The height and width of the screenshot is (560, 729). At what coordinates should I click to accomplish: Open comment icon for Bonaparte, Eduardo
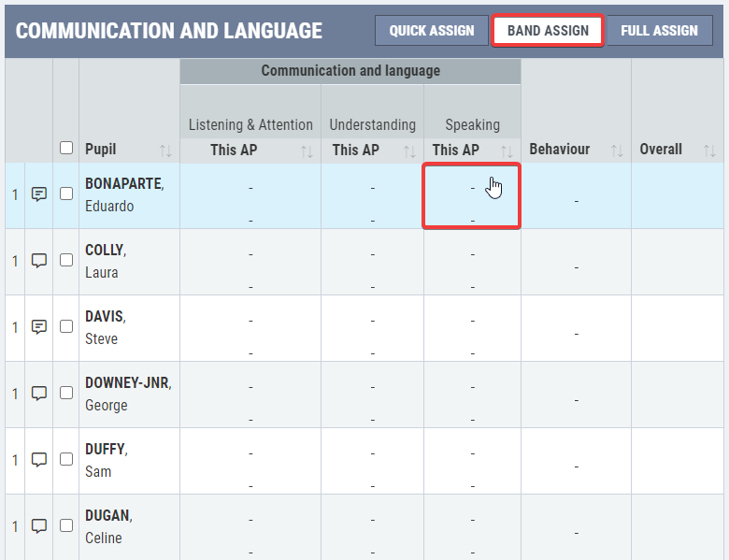[x=39, y=194]
